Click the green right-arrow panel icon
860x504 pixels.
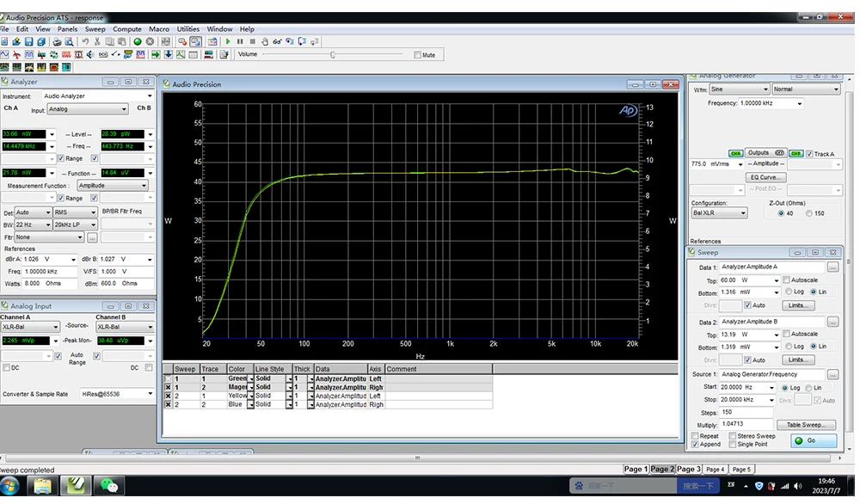pos(156,55)
